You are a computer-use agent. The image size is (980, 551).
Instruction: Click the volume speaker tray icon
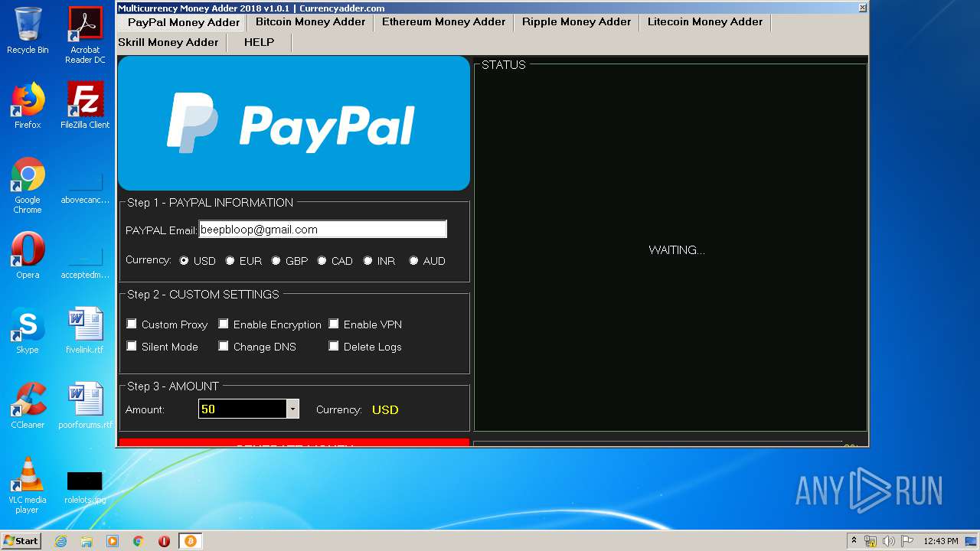tap(889, 541)
